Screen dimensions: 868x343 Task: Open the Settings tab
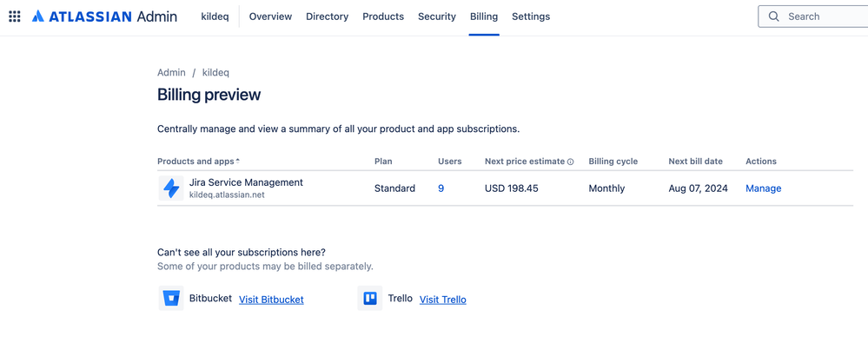pyautogui.click(x=531, y=16)
